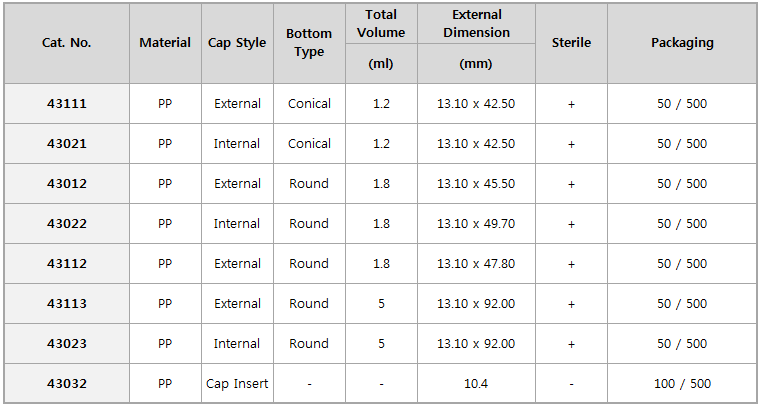Click catalog number 43032

67,384
